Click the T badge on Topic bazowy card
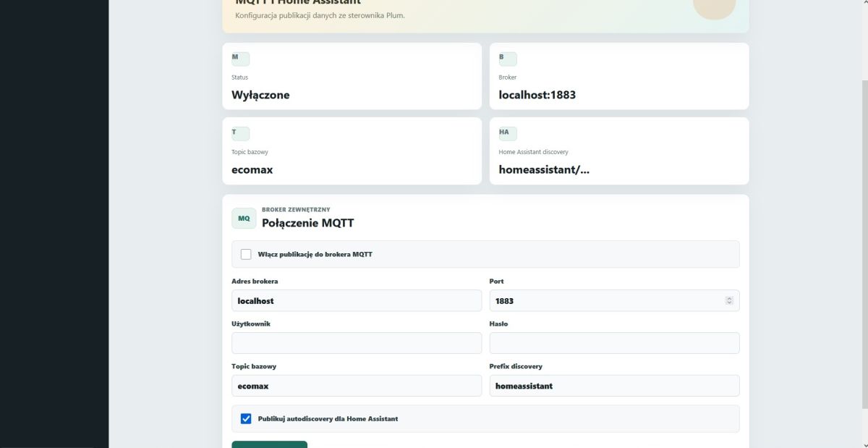Image resolution: width=868 pixels, height=448 pixels. pos(240,133)
